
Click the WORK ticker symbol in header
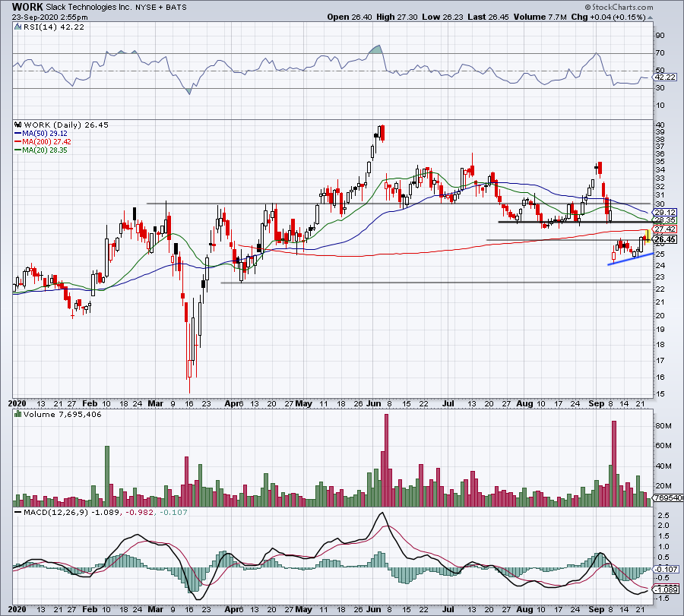pos(27,7)
